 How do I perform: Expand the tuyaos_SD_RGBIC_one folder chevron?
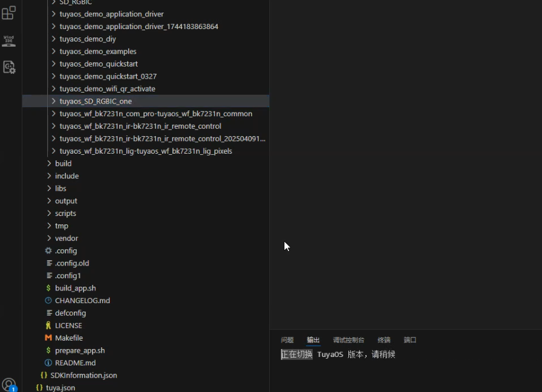coord(54,101)
